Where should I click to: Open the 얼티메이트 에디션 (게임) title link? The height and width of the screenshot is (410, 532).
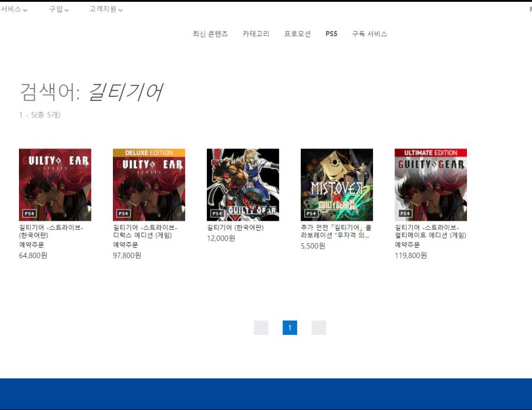tap(430, 231)
